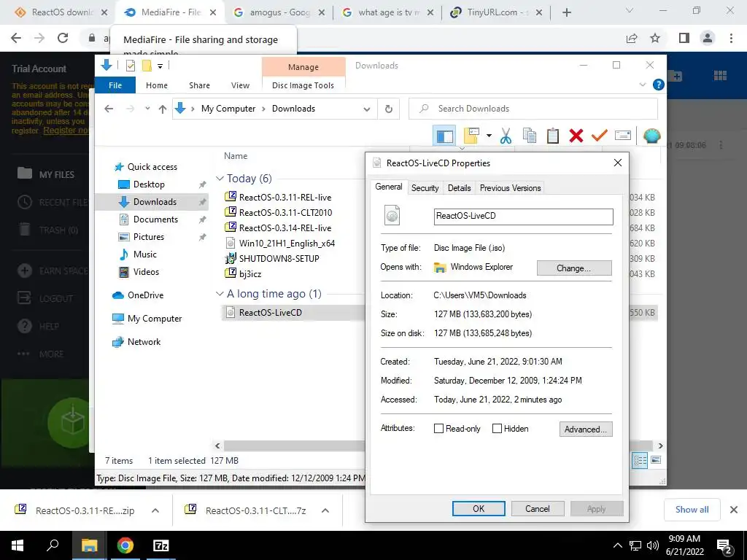Open the 7-Zip taskbar icon
This screenshot has height=560, width=747.
160,545
